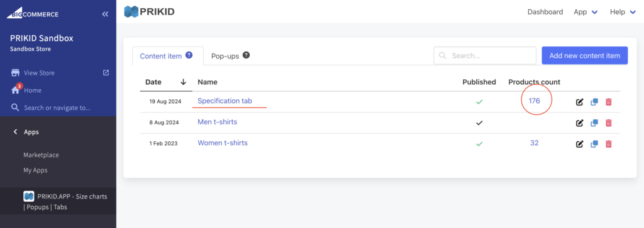Screen dimensions: 644x228
Task: Click the Published column header
Action: pyautogui.click(x=479, y=82)
